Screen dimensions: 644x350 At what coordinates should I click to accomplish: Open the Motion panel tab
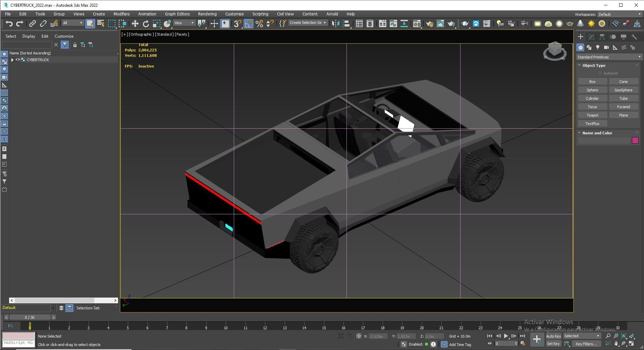[613, 37]
